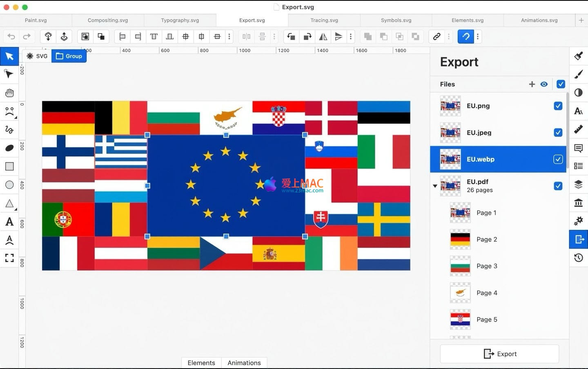Screen dimensions: 588x369
Task: Select the Ellipse shape tool
Action: (9, 185)
